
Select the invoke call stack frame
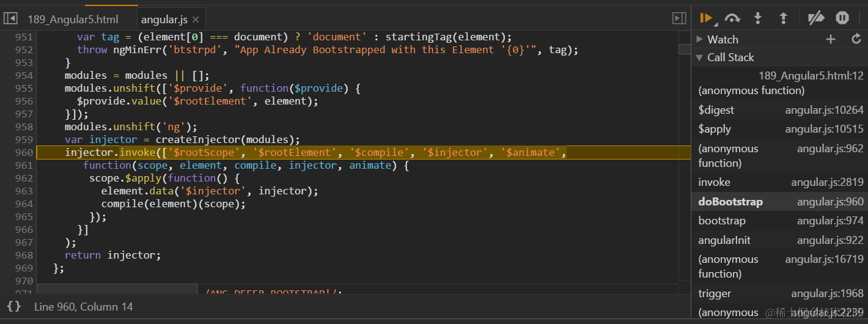pyautogui.click(x=780, y=182)
